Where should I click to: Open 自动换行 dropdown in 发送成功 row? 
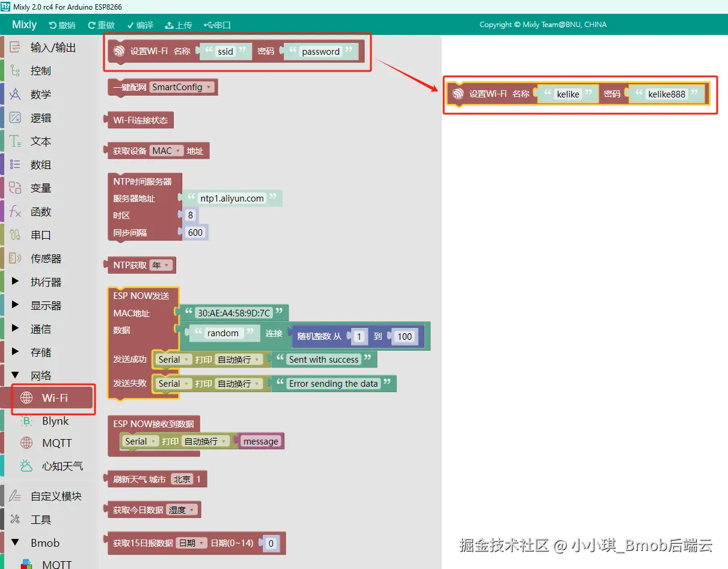pos(238,360)
